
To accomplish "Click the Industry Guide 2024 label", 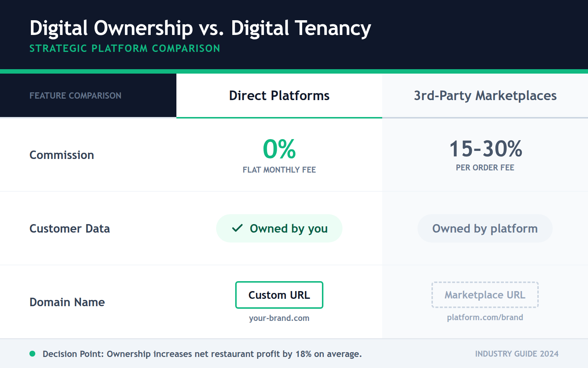I will click(516, 354).
